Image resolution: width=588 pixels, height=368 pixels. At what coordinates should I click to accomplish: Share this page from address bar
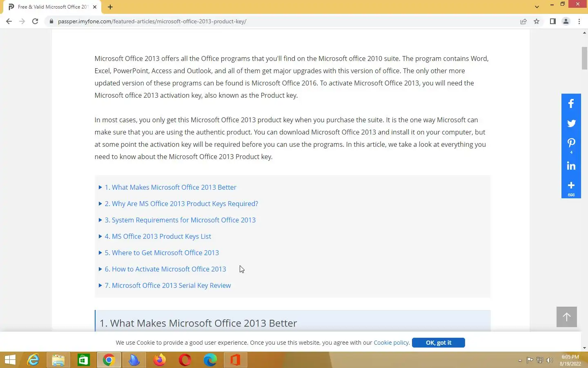pyautogui.click(x=523, y=21)
